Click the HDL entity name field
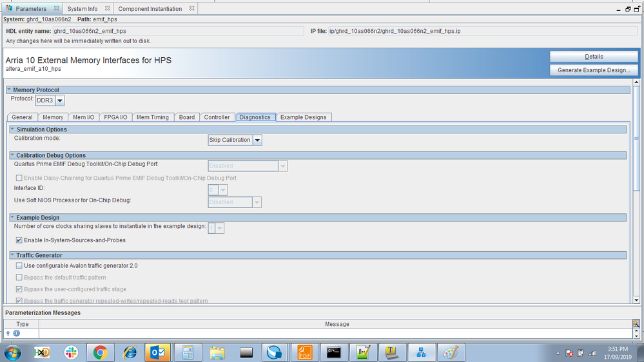644x362 pixels. click(x=179, y=31)
